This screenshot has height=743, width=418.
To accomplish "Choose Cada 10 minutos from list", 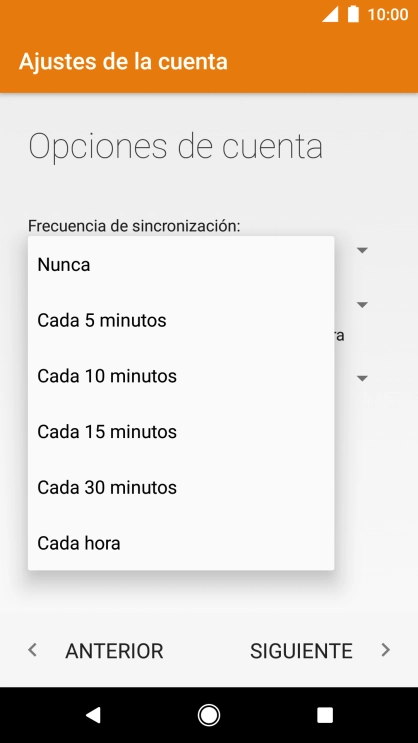I will click(x=181, y=376).
